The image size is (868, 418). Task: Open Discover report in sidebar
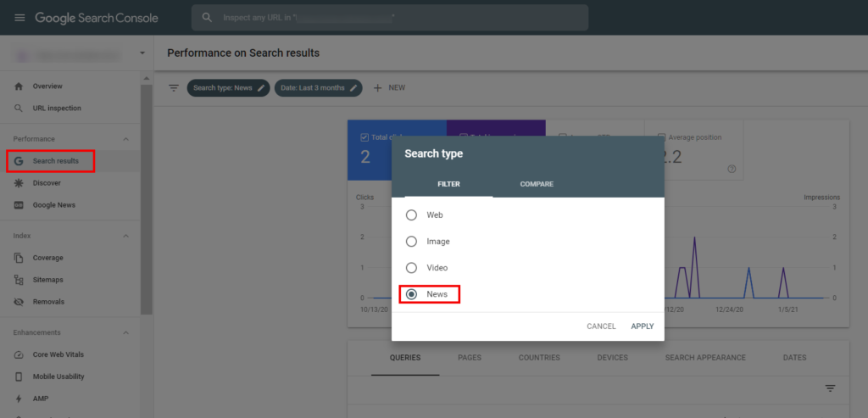pos(47,182)
